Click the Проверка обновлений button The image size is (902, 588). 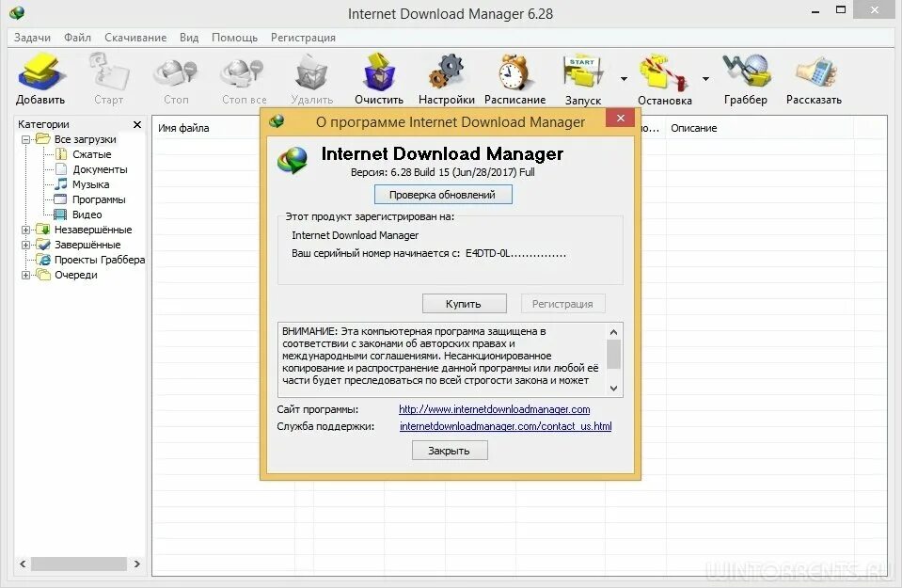(x=442, y=195)
